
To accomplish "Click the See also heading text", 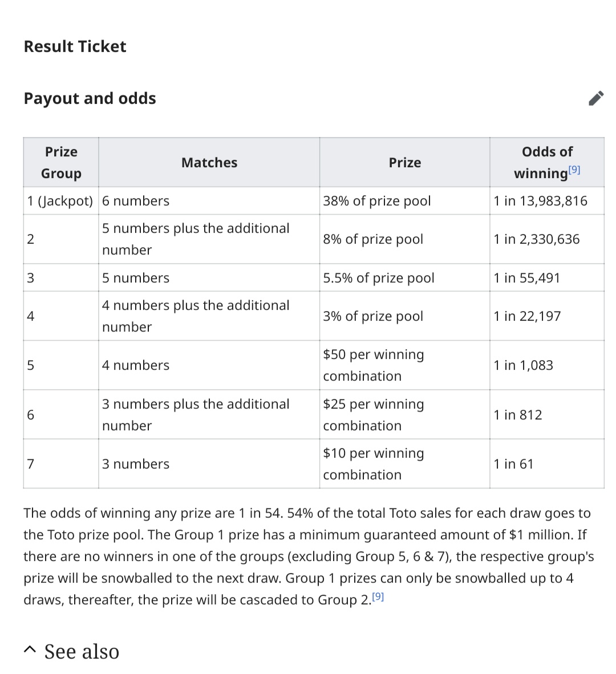I will (82, 651).
